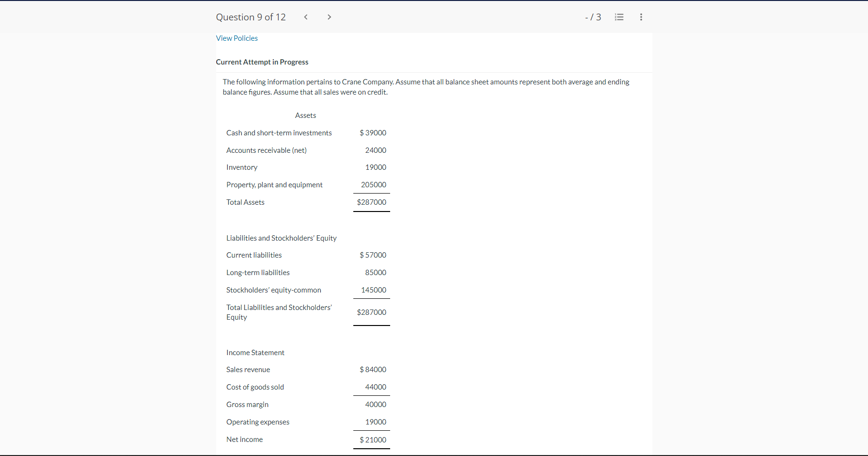The height and width of the screenshot is (456, 868).
Task: Select the 205000 property value
Action: click(374, 185)
